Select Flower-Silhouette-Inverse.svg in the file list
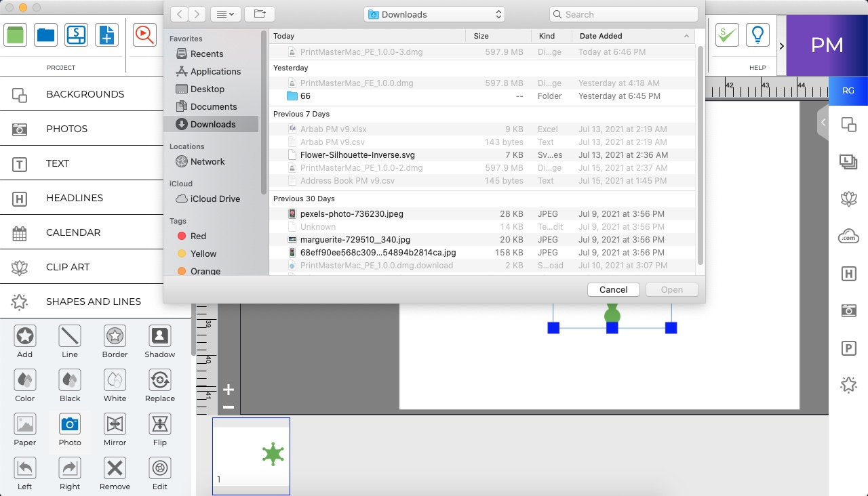 point(357,154)
